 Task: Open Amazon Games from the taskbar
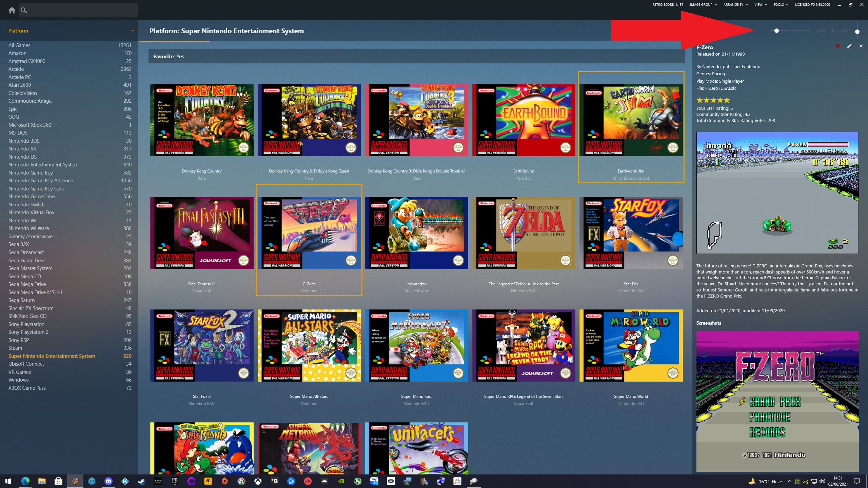[158, 481]
